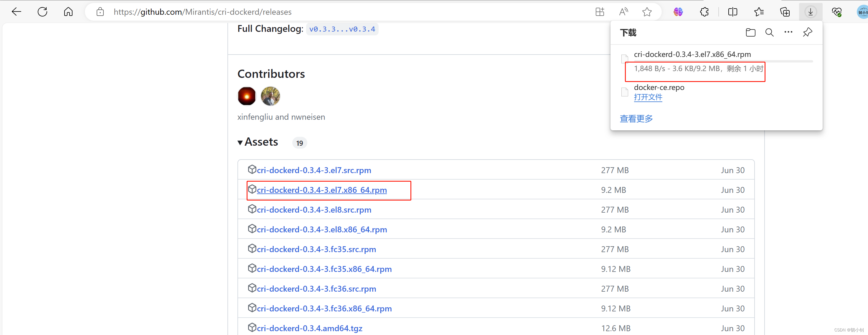This screenshot has width=868, height=335.
Task: Click the 查看更多 link in downloads
Action: point(636,119)
